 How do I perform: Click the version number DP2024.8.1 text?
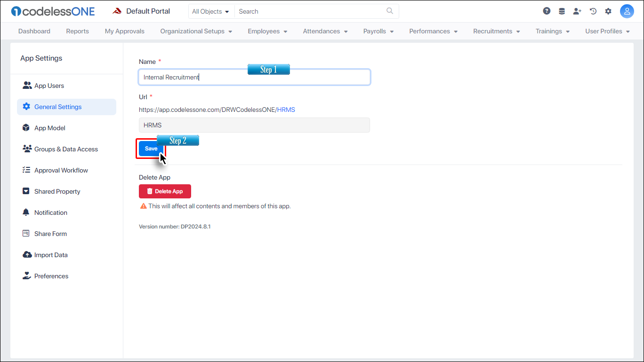click(x=175, y=227)
